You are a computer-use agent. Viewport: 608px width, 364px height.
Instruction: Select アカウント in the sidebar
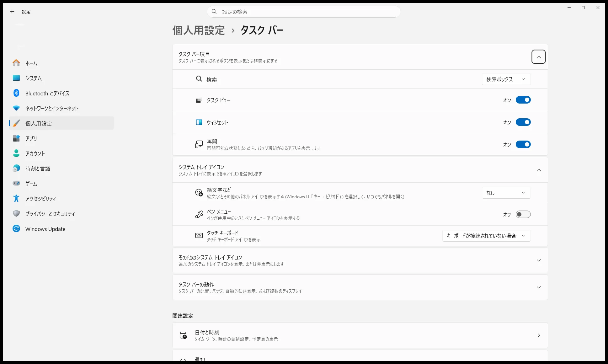(x=61, y=153)
